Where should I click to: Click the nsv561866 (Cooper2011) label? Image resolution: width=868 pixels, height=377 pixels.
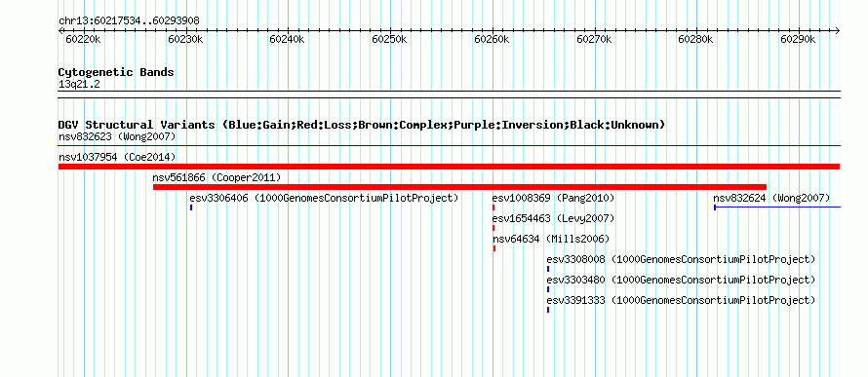pos(217,177)
